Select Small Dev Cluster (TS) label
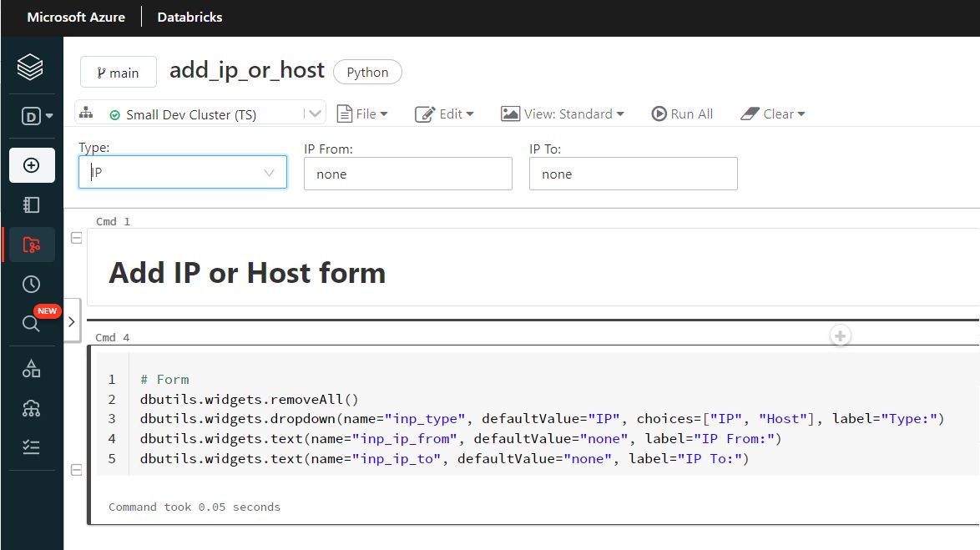 pyautogui.click(x=190, y=114)
